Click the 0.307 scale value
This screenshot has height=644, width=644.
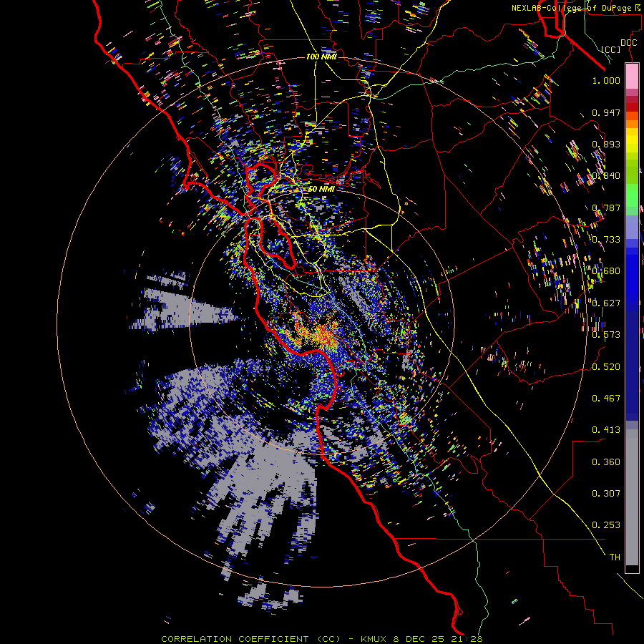606,494
